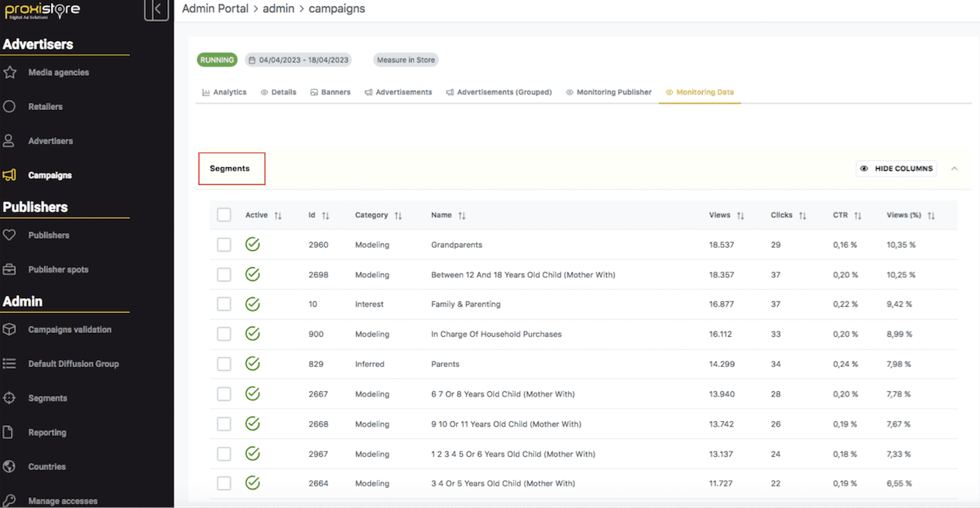This screenshot has height=508, width=980.
Task: Click the Proxistore logo
Action: 43,12
